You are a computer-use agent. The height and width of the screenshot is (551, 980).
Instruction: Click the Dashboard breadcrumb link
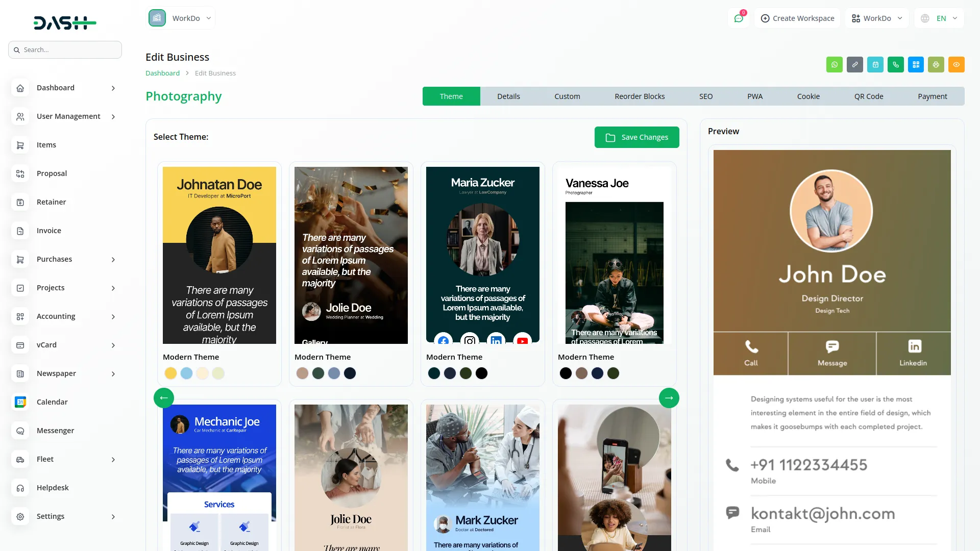click(x=162, y=73)
